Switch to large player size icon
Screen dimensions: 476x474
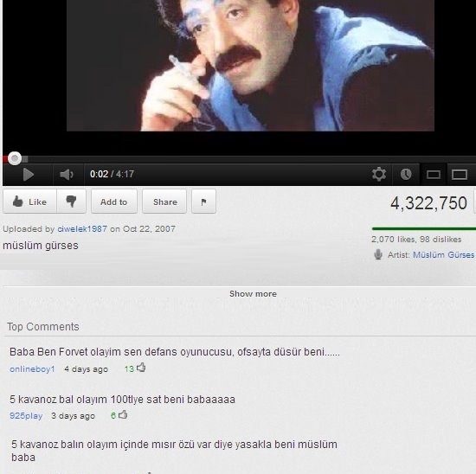[x=460, y=175]
